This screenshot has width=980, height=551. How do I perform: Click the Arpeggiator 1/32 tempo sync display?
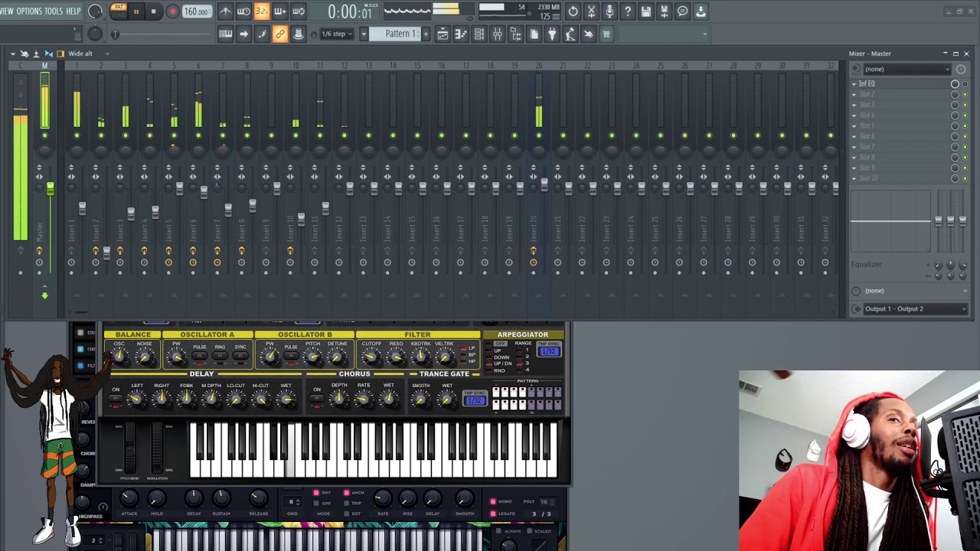tap(549, 350)
